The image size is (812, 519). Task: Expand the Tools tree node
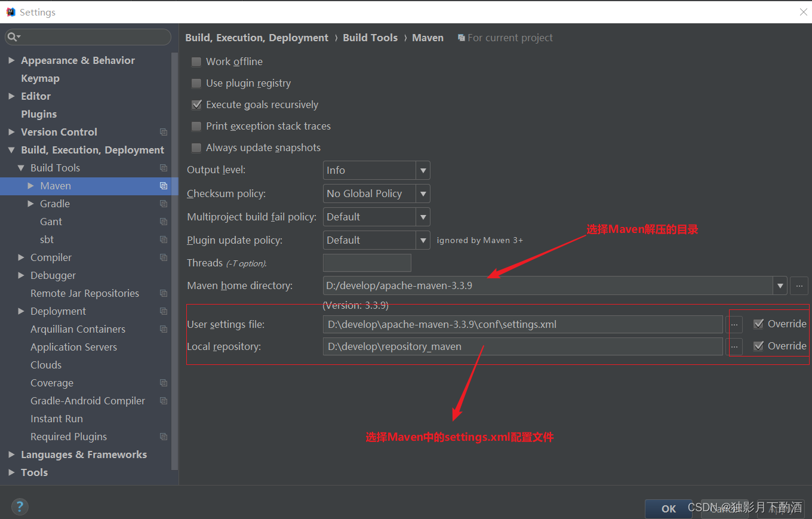(x=11, y=472)
